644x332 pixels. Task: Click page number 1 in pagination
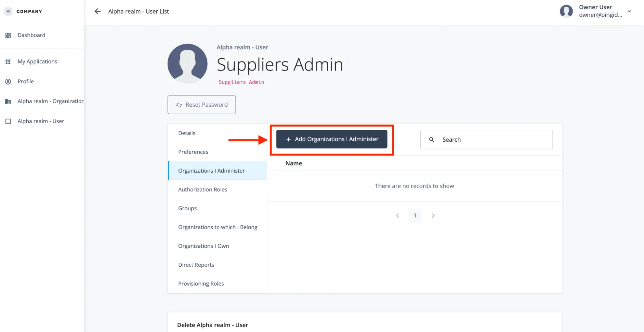click(415, 216)
